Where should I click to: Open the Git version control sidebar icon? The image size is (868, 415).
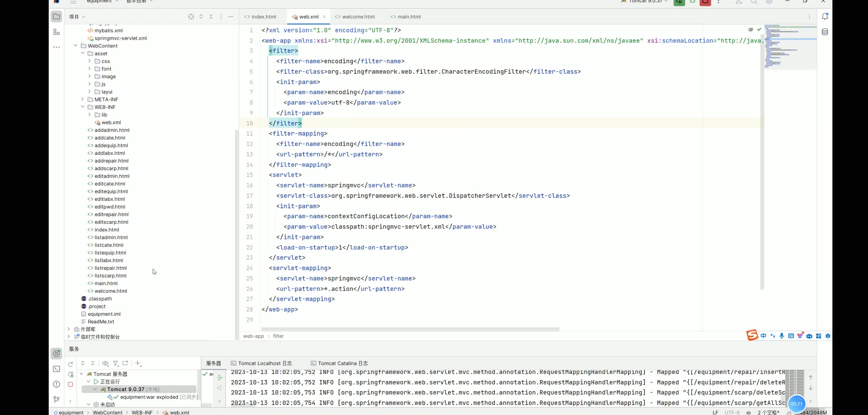pos(56,399)
